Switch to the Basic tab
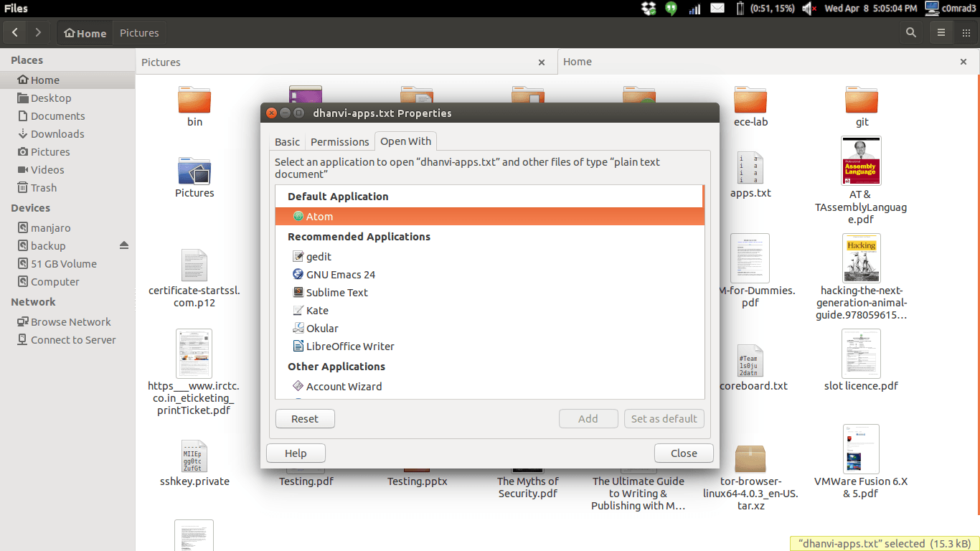 [x=287, y=142]
